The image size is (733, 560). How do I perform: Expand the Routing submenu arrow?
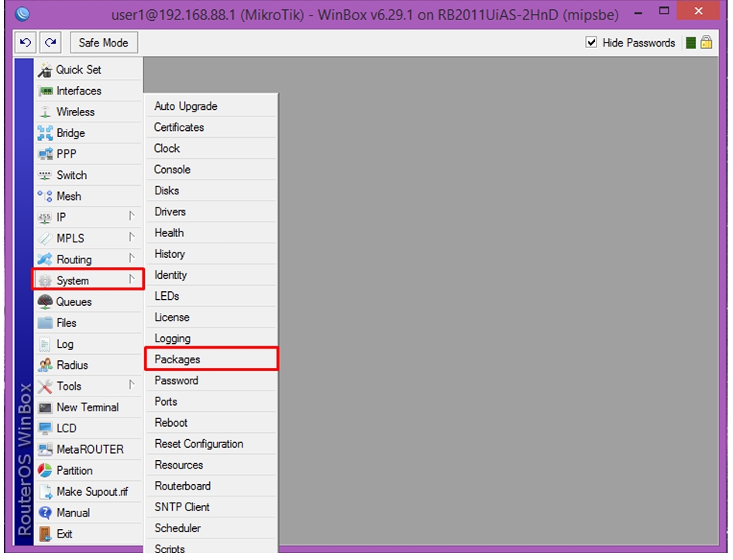[132, 258]
